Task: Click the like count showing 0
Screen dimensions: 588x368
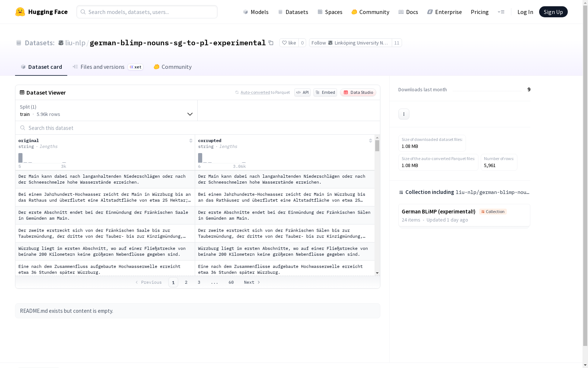Action: [302, 43]
